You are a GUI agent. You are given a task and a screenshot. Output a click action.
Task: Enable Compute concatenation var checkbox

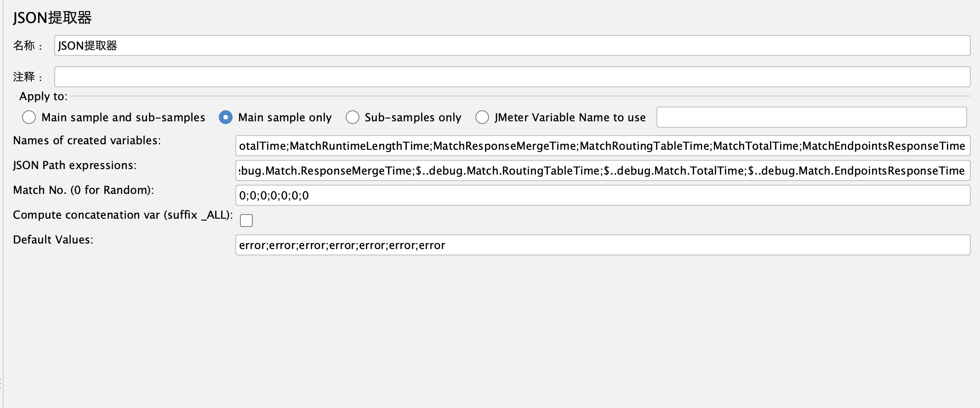(x=246, y=221)
